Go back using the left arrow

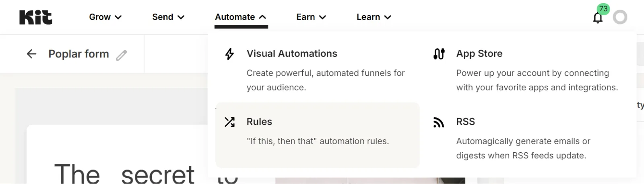pos(31,54)
